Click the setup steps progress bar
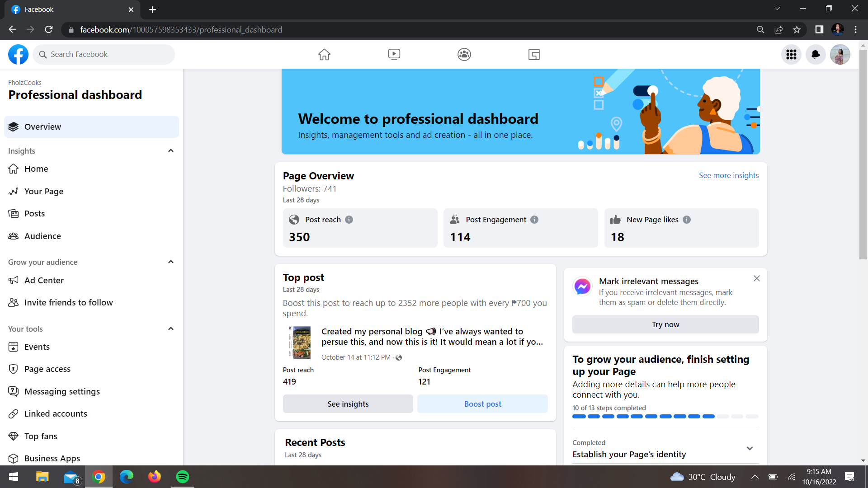This screenshot has width=868, height=488. tap(665, 417)
